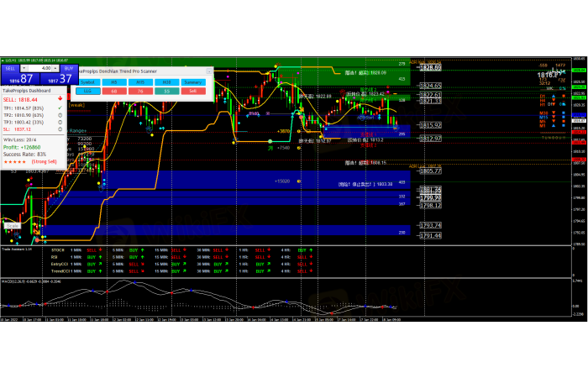Click the LLG symbol button in scanner
Image resolution: width=588 pixels, height=378 pixels.
point(87,90)
